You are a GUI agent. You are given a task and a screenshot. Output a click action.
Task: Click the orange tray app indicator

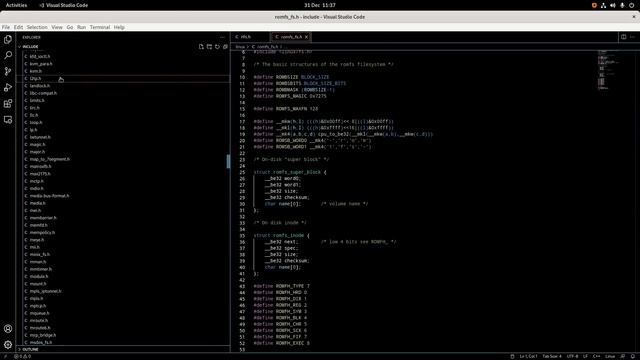594,5
